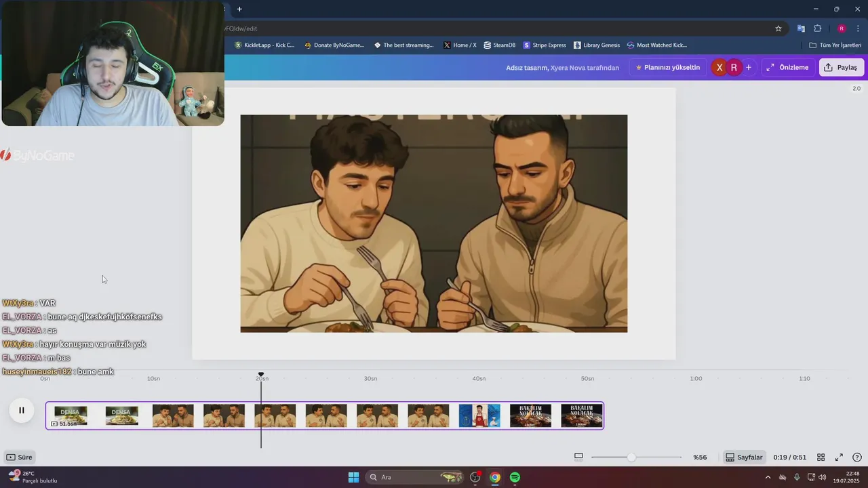Open Home / X bookmark
Screen dimensions: 868x488
point(460,45)
